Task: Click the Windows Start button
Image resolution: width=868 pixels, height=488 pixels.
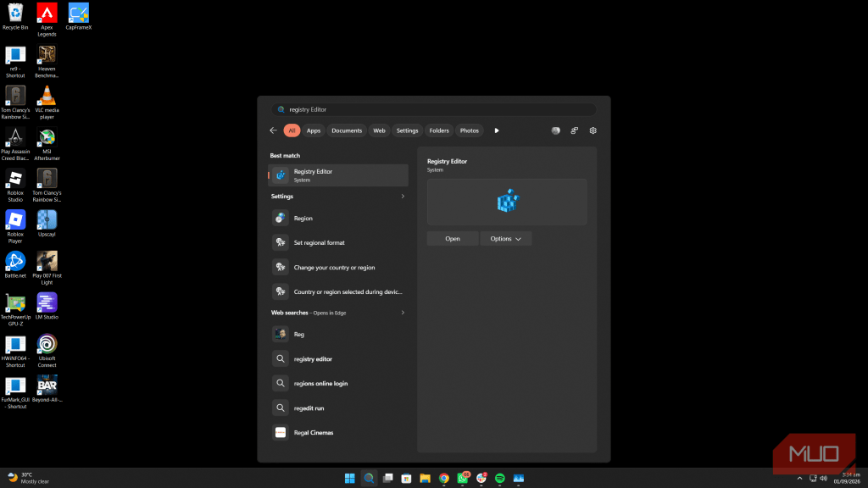Action: (350, 478)
